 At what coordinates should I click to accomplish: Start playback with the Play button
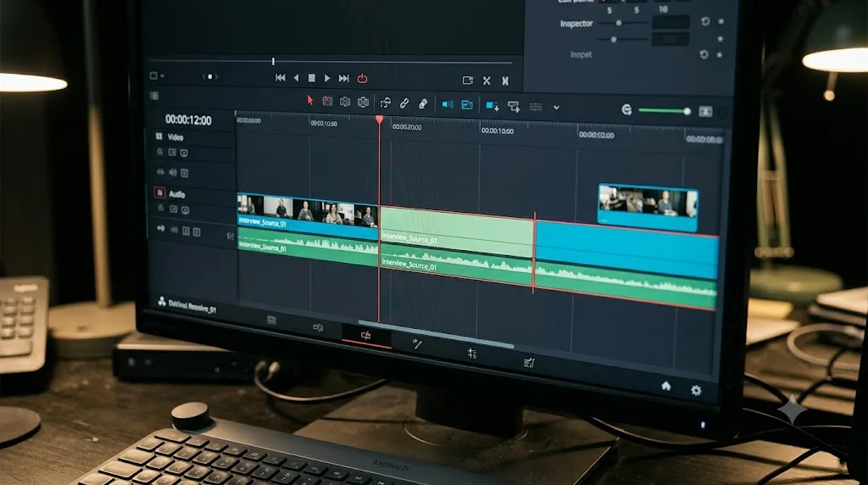[x=327, y=79]
